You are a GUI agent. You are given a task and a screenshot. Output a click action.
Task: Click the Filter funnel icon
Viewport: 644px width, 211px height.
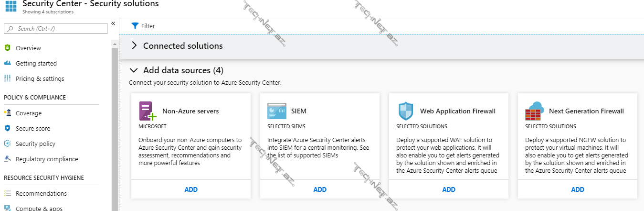[135, 26]
